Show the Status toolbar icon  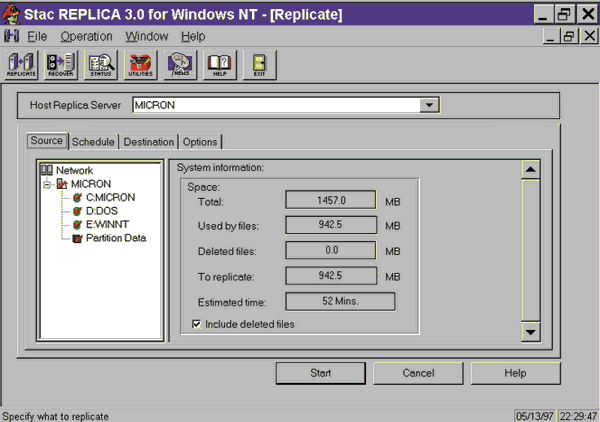(100, 65)
